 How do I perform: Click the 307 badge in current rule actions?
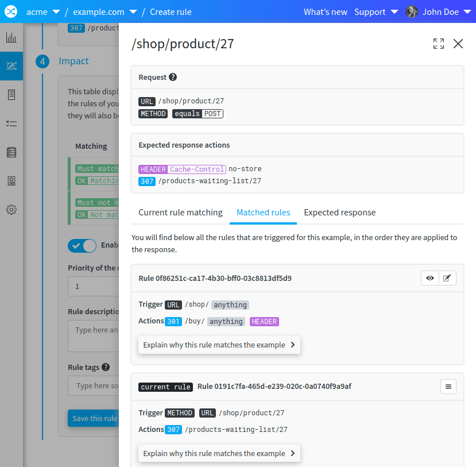(x=173, y=430)
